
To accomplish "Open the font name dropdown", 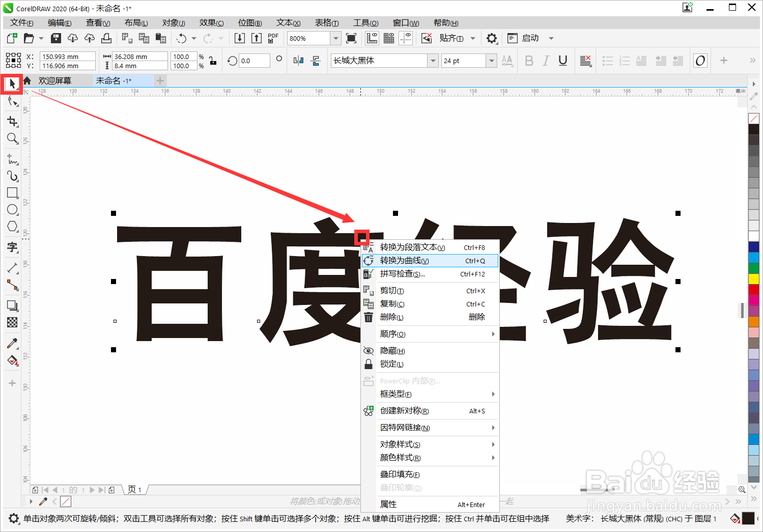I will click(433, 61).
